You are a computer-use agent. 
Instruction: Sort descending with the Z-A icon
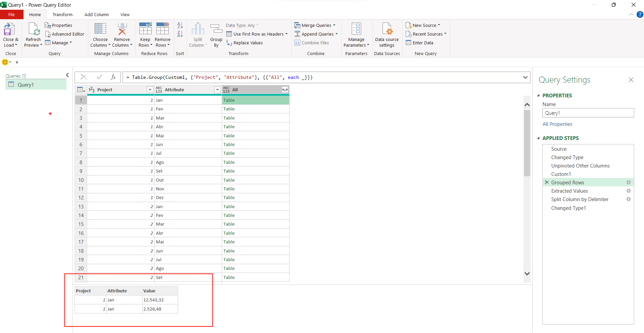tap(180, 34)
